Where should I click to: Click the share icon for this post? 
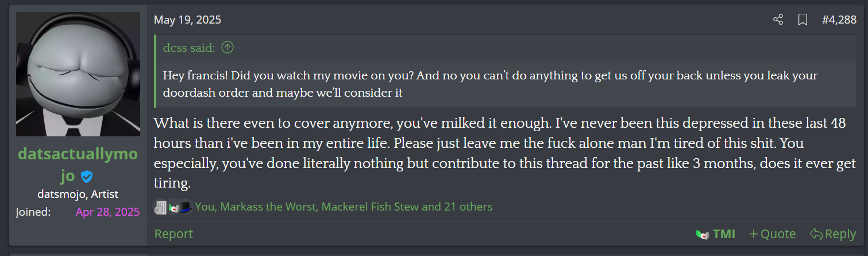point(778,20)
